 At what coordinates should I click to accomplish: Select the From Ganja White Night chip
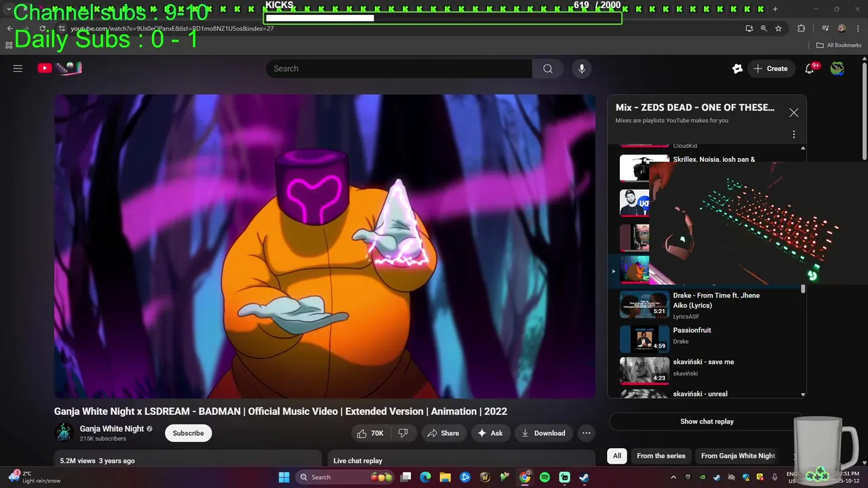coord(738,455)
